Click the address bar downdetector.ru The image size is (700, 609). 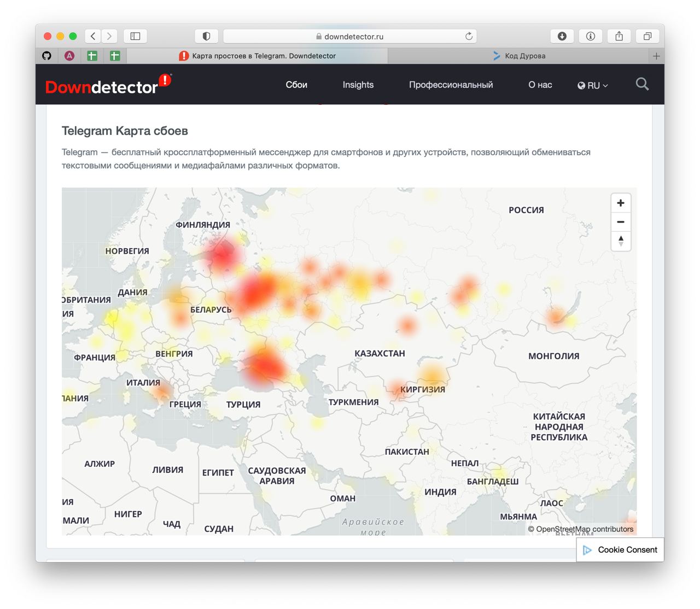point(350,36)
